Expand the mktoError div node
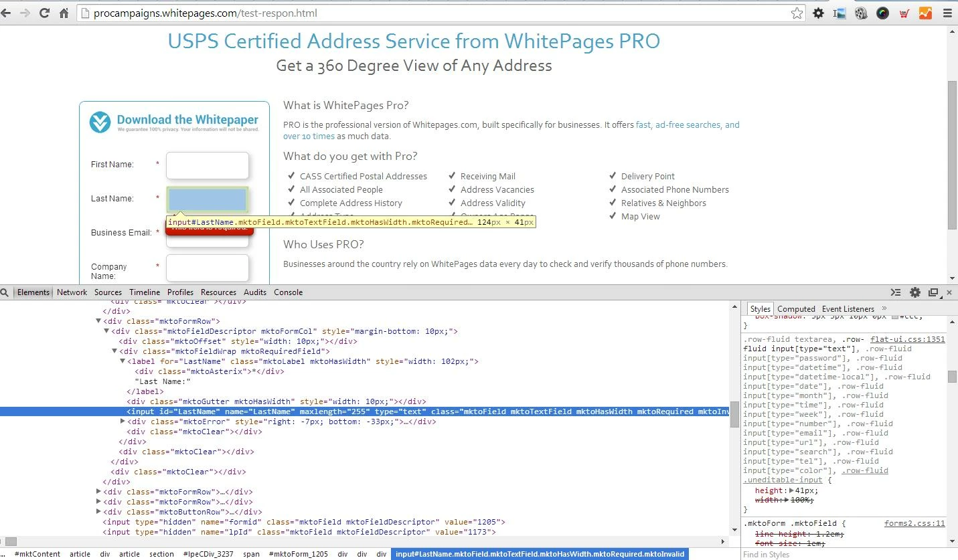This screenshot has width=958, height=560. (122, 422)
